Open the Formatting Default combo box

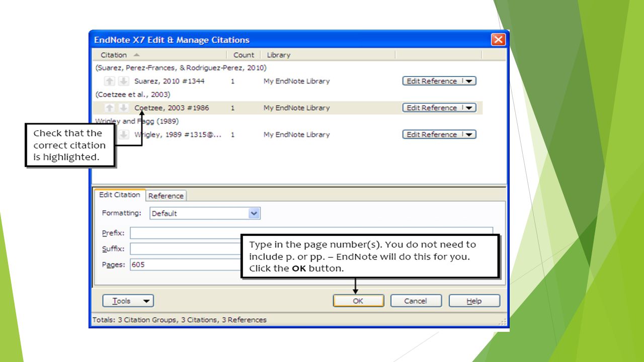(205, 213)
